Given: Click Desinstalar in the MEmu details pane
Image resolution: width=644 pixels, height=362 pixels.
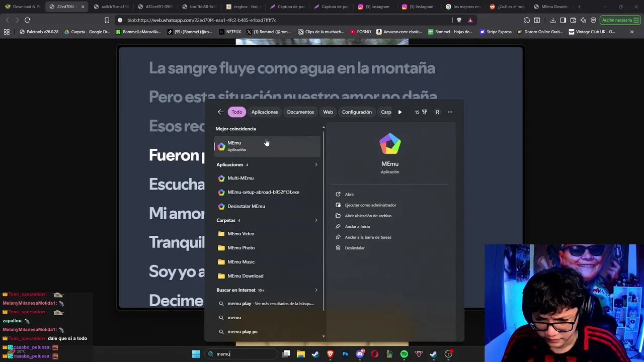Looking at the screenshot, I should [x=354, y=248].
